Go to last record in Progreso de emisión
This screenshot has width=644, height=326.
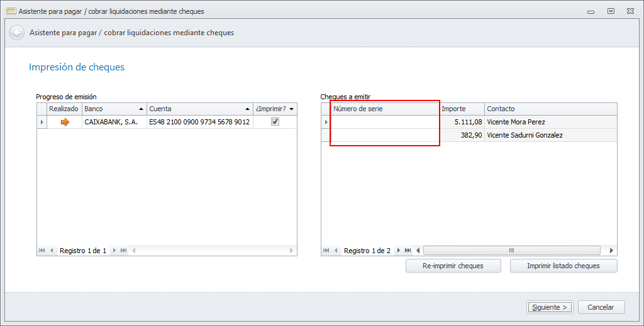click(x=124, y=250)
